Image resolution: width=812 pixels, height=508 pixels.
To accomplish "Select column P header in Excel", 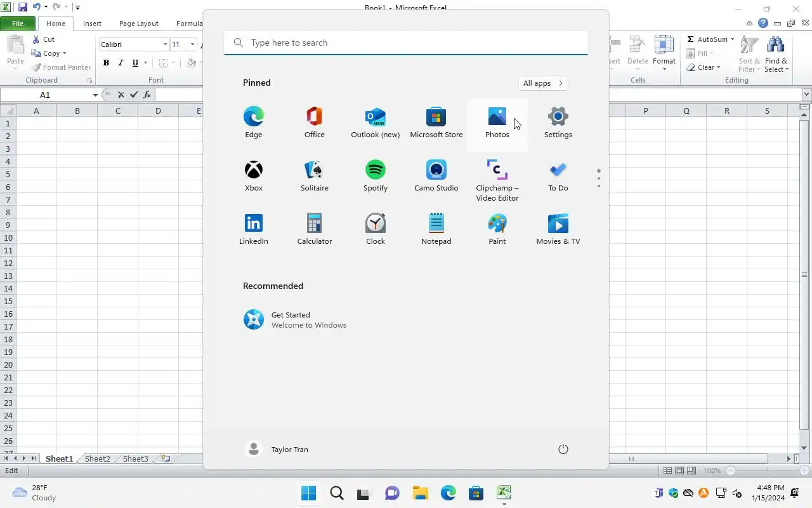I will [645, 110].
